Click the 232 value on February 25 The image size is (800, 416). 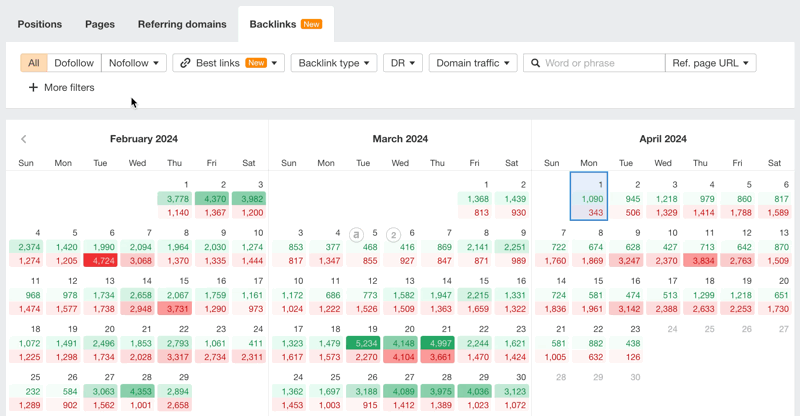point(27,391)
